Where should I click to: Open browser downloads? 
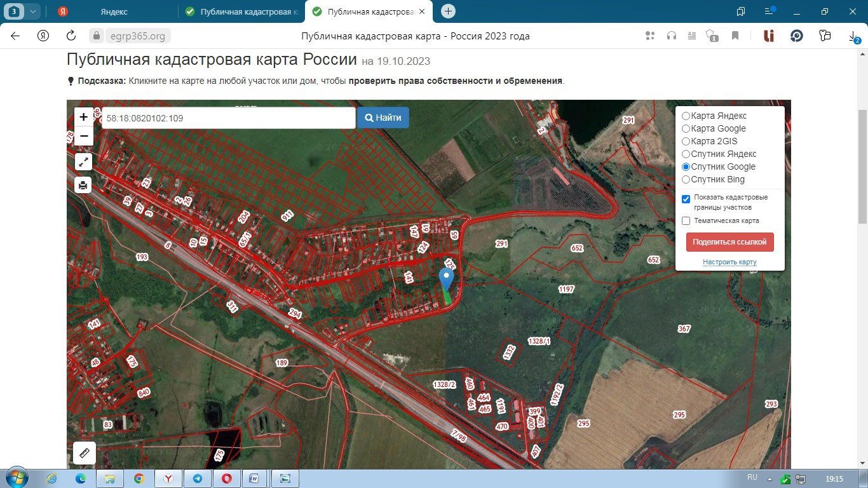[853, 37]
